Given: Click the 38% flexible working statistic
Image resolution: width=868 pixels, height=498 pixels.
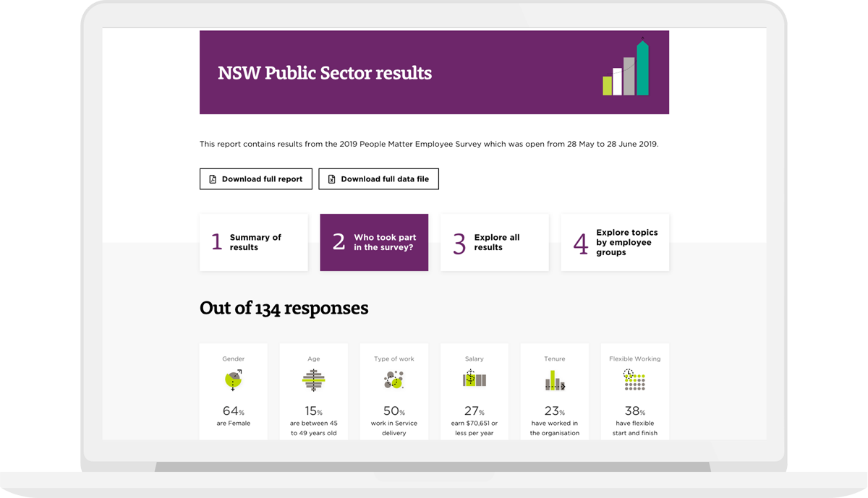Looking at the screenshot, I should [x=635, y=411].
